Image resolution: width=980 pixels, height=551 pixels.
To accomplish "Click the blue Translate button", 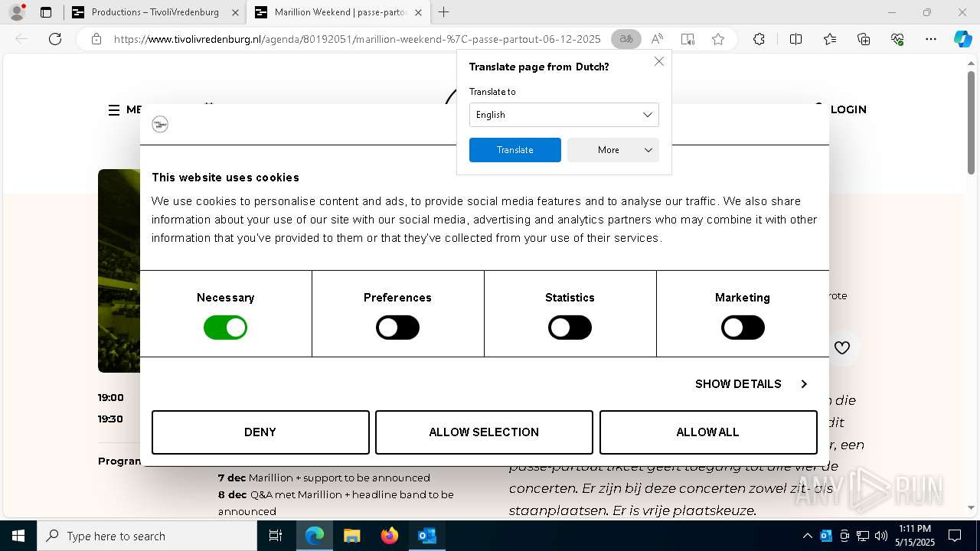I will click(x=514, y=150).
